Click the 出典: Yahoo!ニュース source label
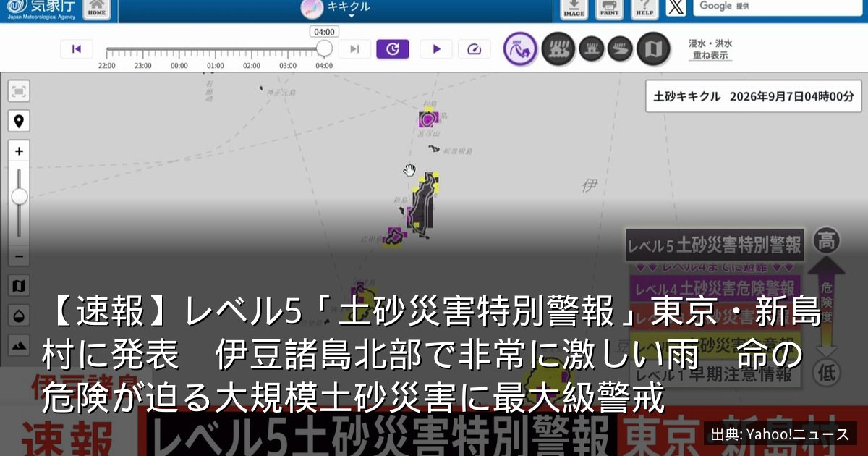 780,434
